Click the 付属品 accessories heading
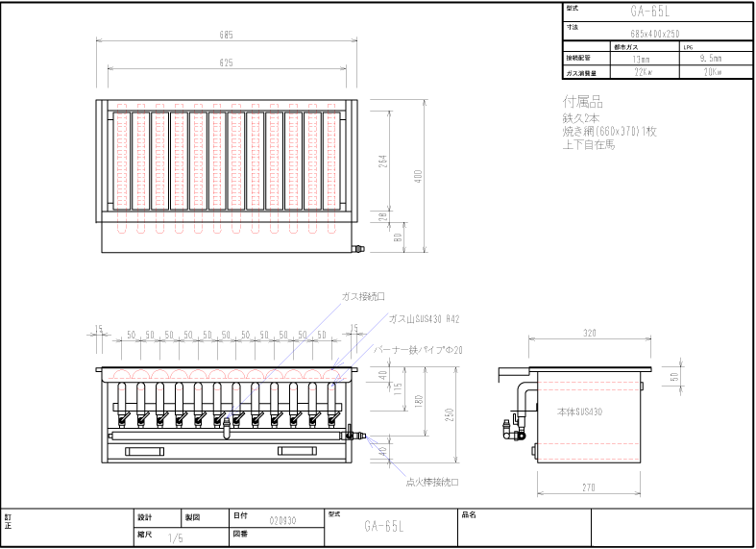 point(582,102)
